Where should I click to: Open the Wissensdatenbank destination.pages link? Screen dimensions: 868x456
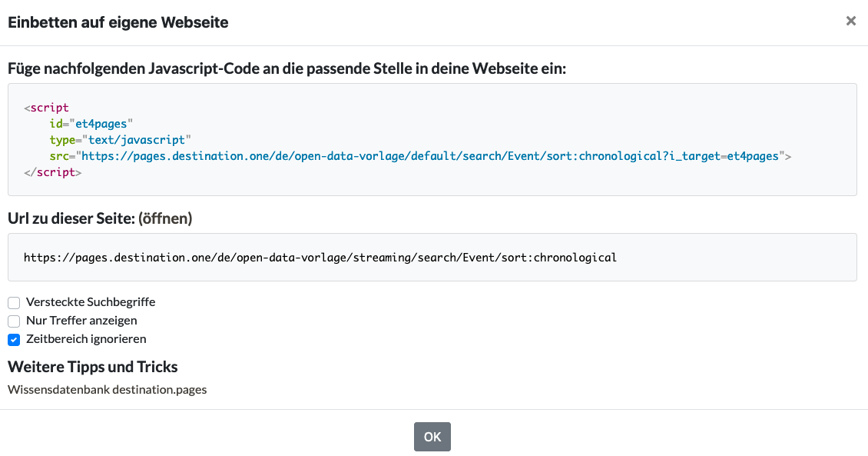108,390
